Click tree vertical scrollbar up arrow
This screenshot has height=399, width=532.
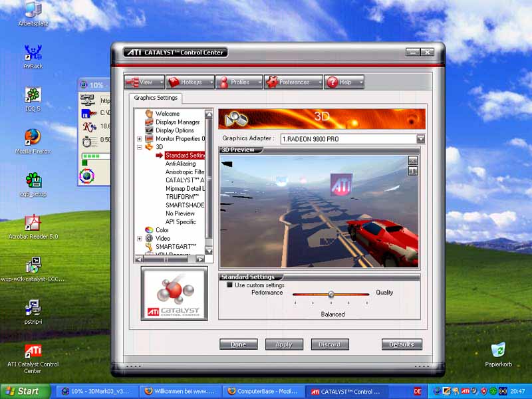[209, 114]
